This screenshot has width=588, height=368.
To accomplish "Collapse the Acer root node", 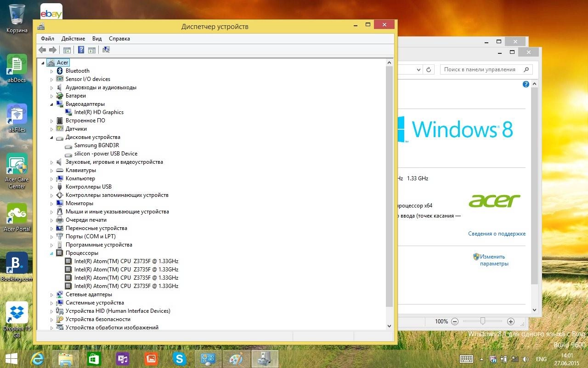I will tap(43, 63).
